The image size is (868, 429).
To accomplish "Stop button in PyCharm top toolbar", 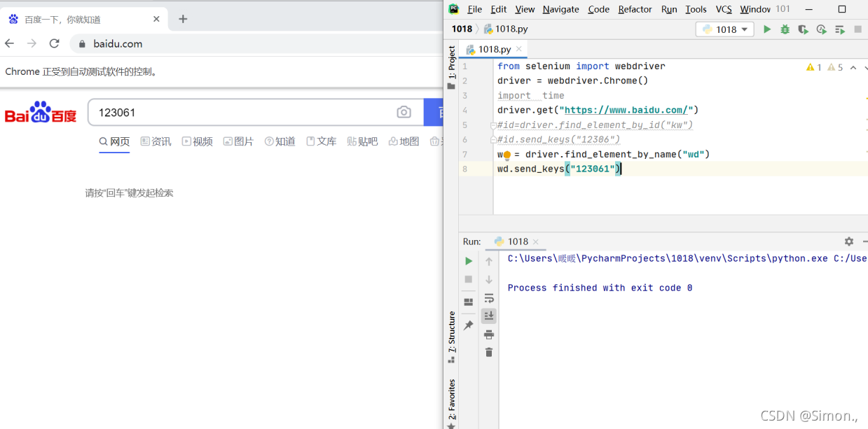I will pyautogui.click(x=857, y=29).
